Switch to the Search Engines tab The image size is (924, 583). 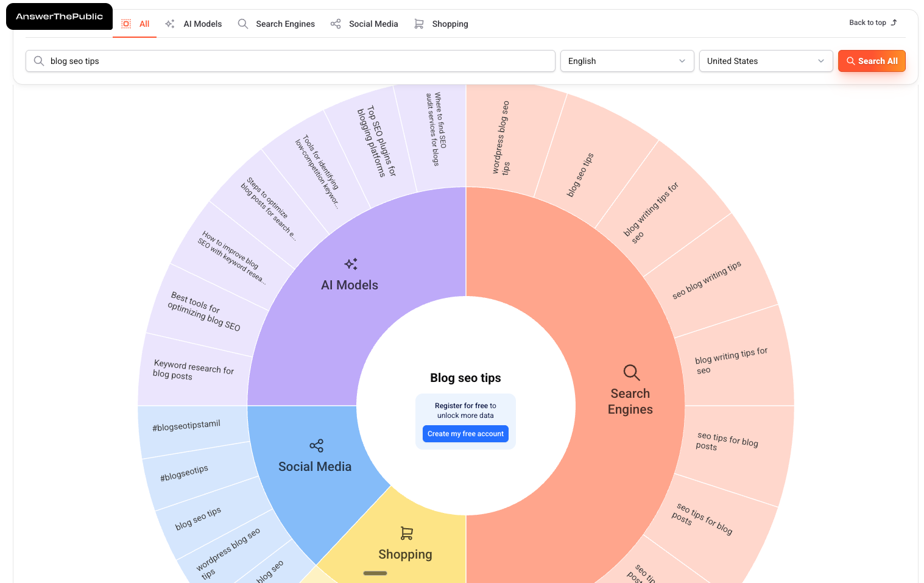point(277,23)
